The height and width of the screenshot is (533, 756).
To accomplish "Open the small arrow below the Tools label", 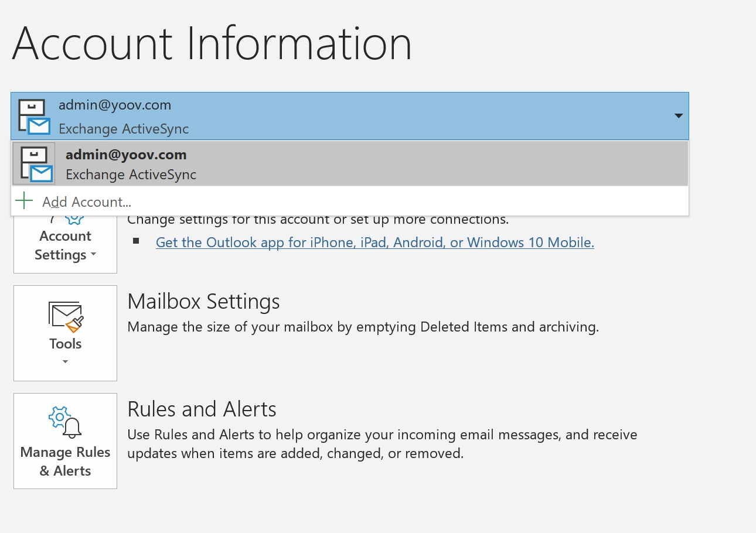I will coord(65,362).
